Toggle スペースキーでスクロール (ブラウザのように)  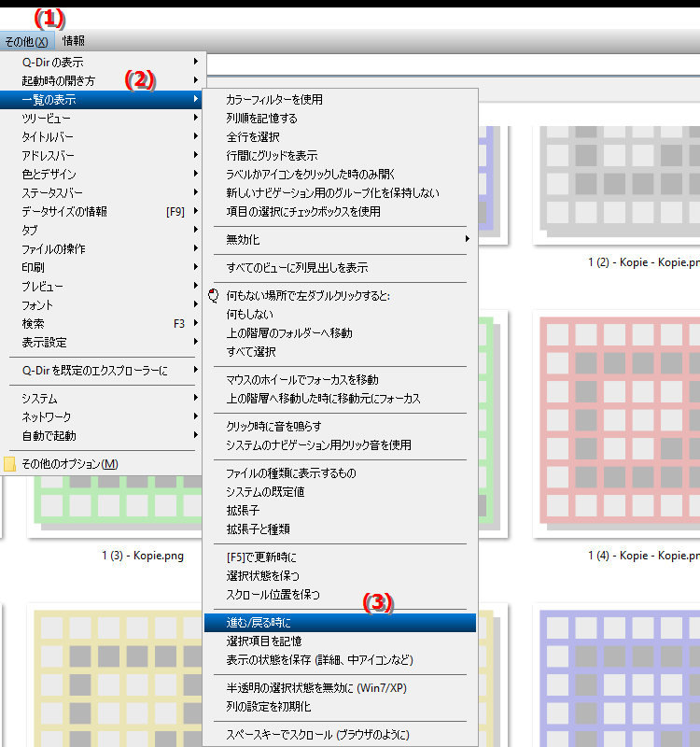340,734
